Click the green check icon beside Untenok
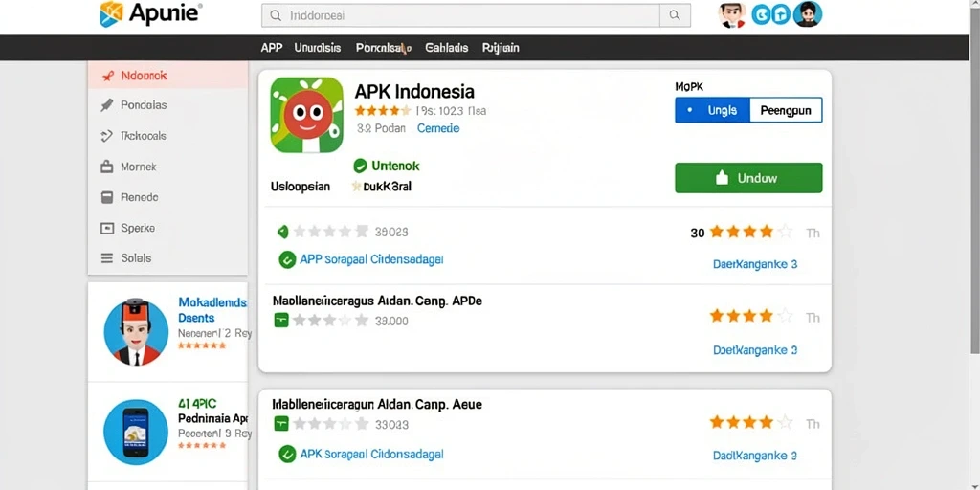This screenshot has width=980, height=490. point(360,166)
